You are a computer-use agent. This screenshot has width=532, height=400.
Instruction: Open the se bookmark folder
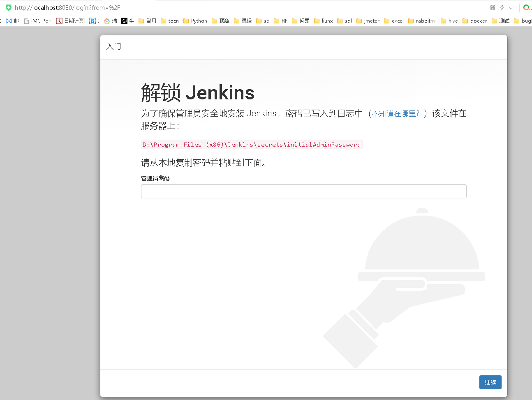(263, 21)
